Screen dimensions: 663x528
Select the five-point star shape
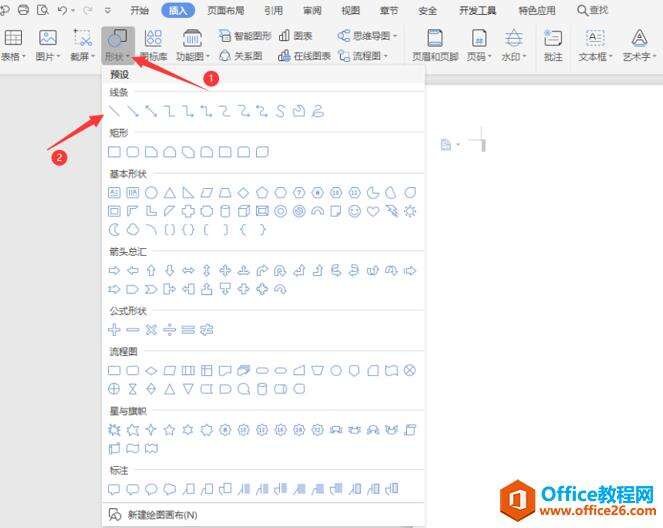[170, 430]
